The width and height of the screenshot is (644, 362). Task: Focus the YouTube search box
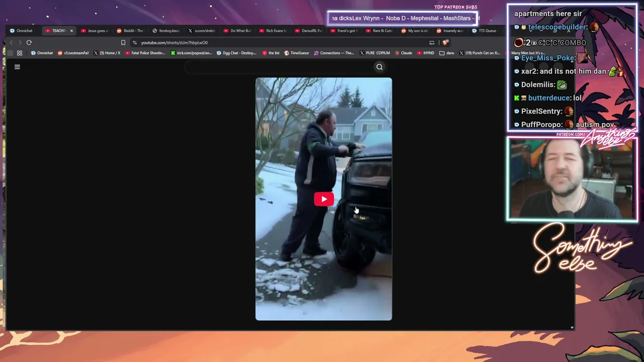click(x=279, y=67)
